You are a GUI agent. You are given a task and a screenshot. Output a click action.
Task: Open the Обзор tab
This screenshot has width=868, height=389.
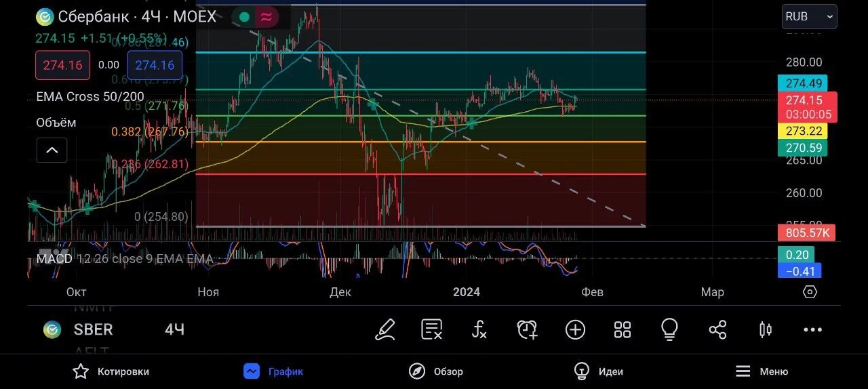pos(436,371)
